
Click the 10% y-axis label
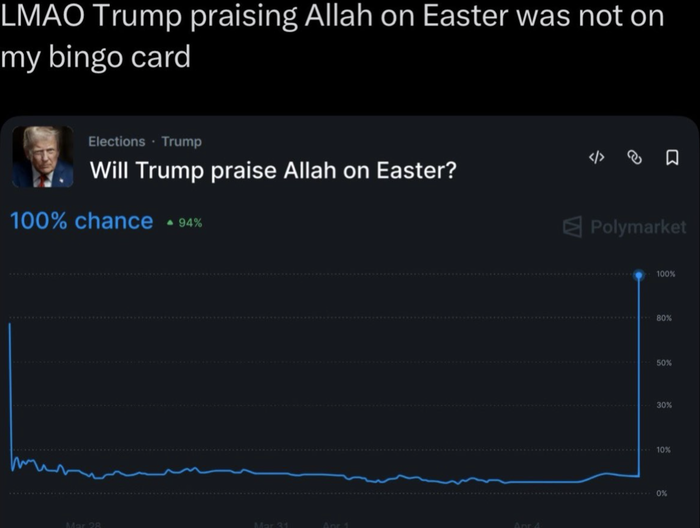pyautogui.click(x=665, y=450)
